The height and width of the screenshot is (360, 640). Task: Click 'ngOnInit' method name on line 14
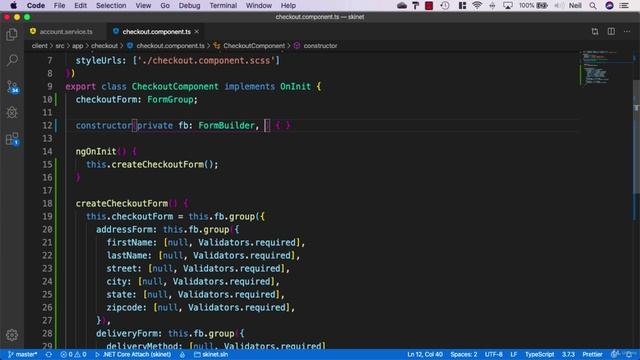pyautogui.click(x=96, y=151)
